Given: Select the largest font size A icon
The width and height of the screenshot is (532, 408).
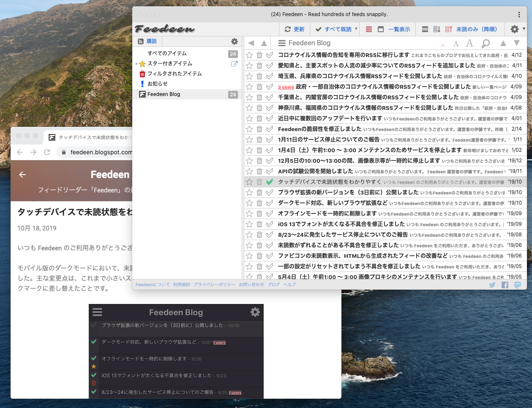Looking at the screenshot, I should pos(469,43).
